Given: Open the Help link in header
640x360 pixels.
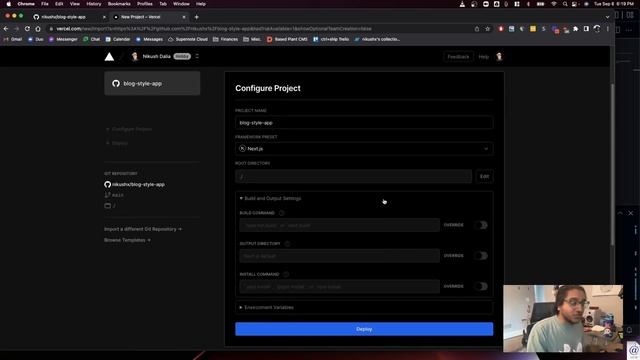Looking at the screenshot, I should tap(483, 57).
